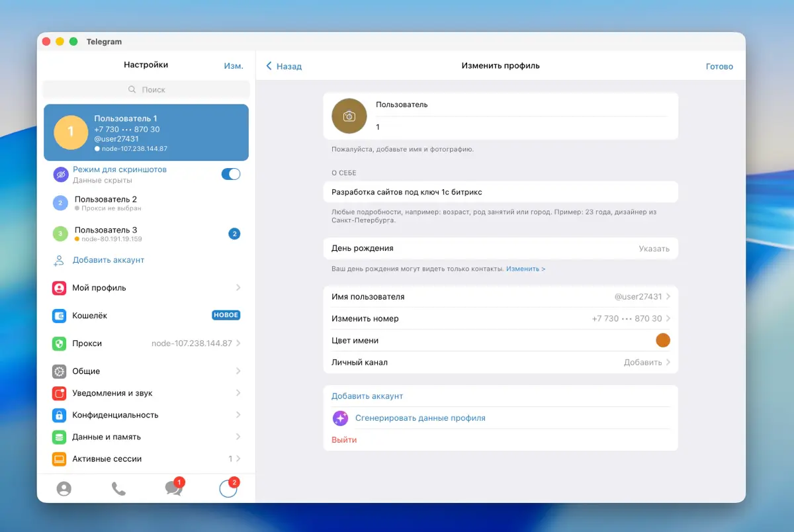Click Изменить birthday privacy link
Screen dimensions: 794x532
pos(526,269)
